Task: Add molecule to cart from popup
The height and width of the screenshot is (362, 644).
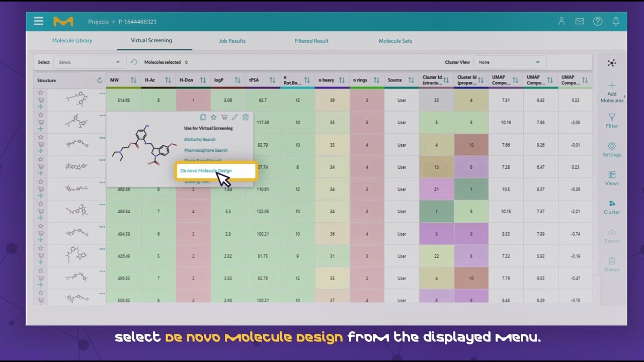Action: click(x=224, y=117)
